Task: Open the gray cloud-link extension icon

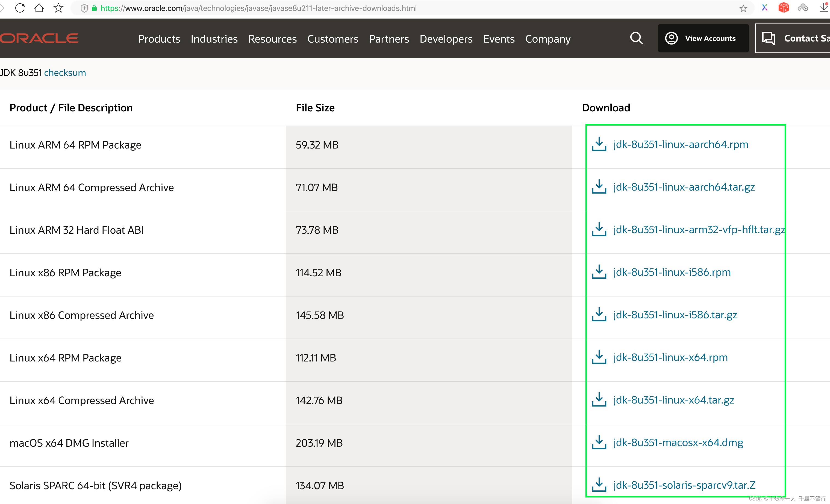Action: point(803,7)
